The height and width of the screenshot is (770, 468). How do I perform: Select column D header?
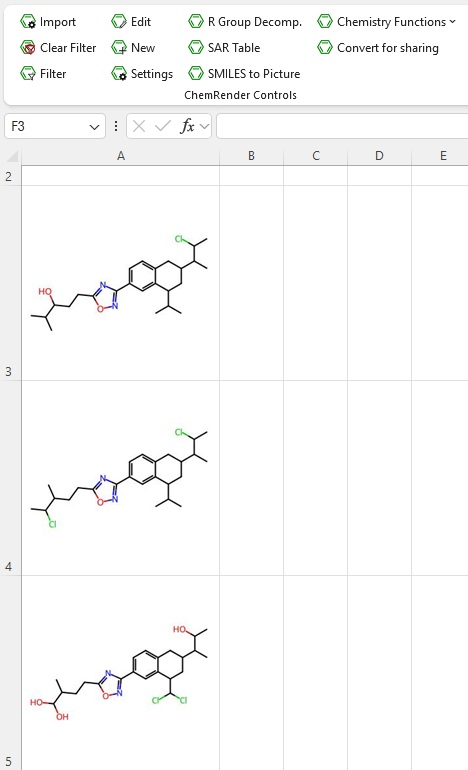pos(379,156)
